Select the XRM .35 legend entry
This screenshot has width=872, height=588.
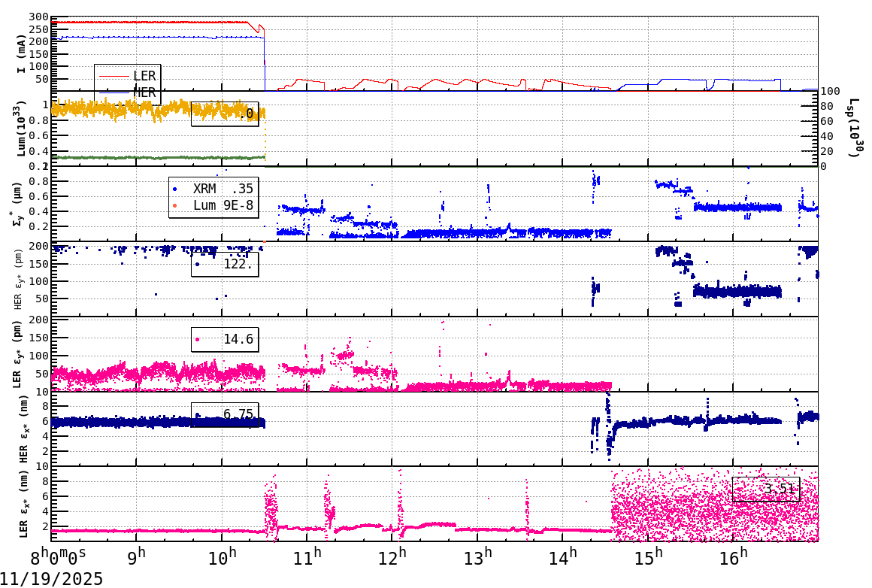coord(213,189)
